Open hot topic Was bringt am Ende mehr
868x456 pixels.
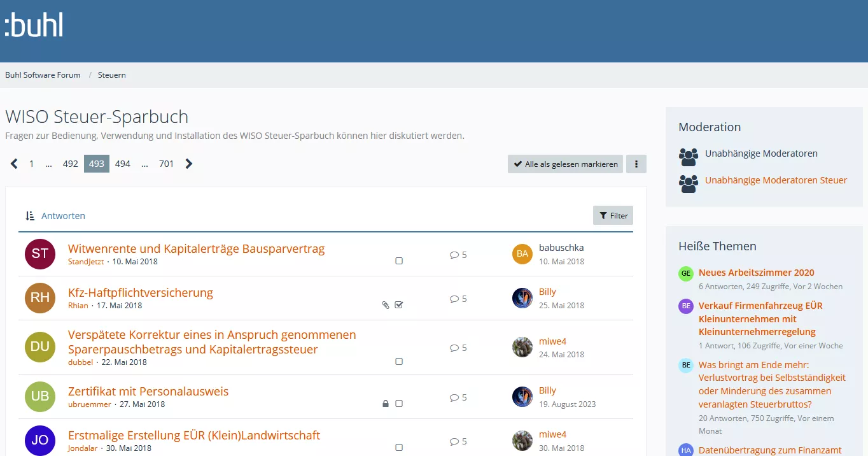pyautogui.click(x=772, y=385)
